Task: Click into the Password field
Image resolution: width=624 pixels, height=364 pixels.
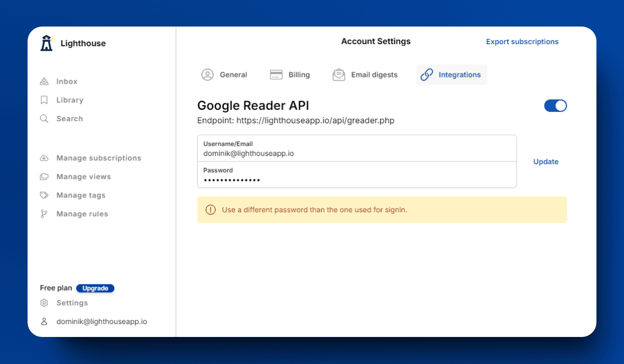Action: [357, 180]
